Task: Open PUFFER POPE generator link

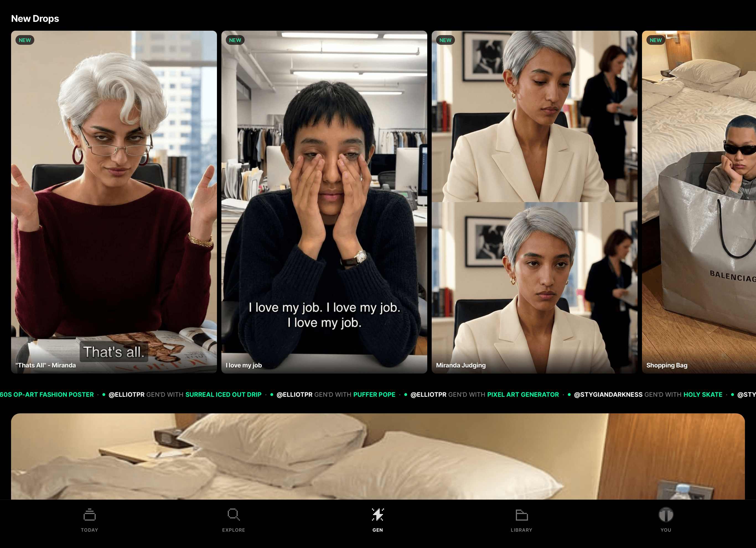Action: click(x=374, y=395)
